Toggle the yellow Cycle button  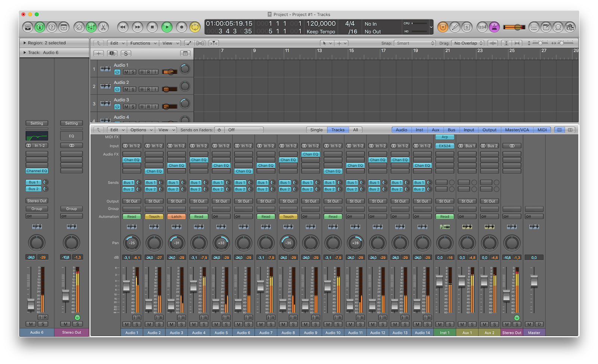(195, 27)
